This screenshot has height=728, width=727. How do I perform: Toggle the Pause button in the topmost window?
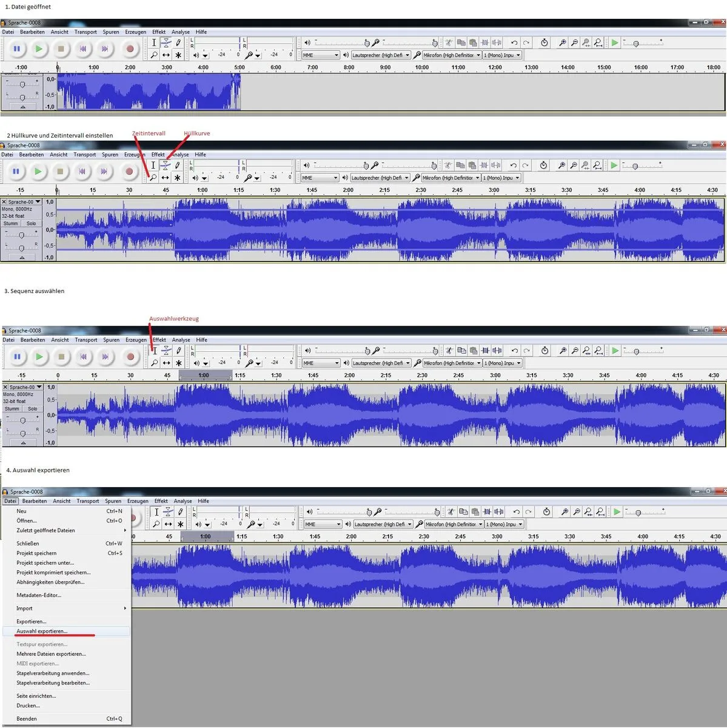click(x=16, y=49)
